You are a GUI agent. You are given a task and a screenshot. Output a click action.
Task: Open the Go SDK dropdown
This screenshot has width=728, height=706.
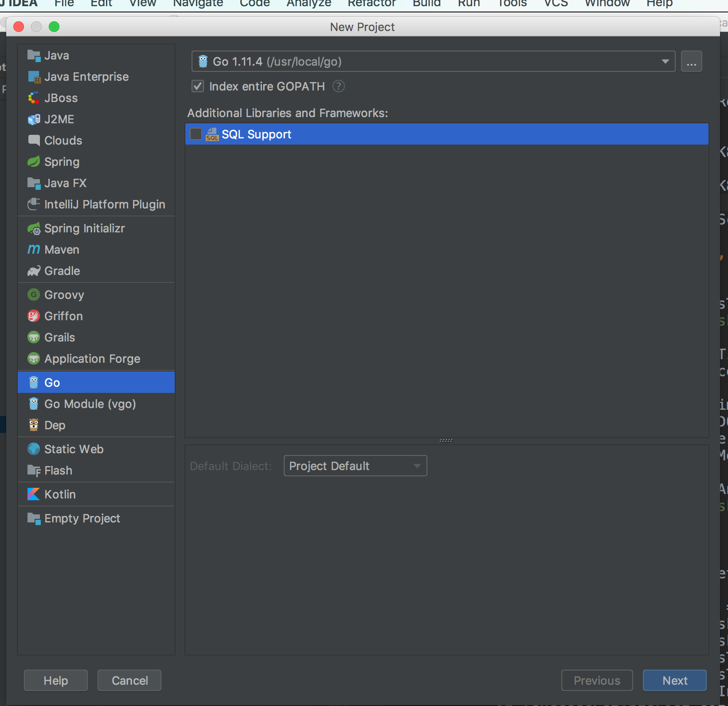point(433,61)
